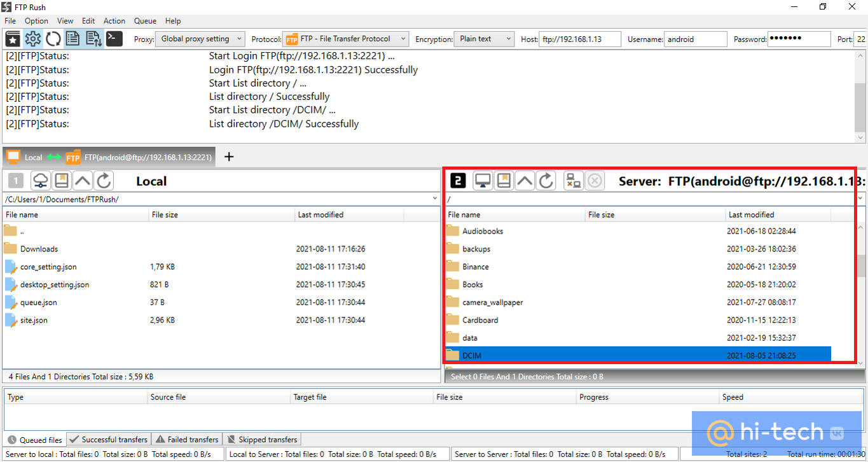Image resolution: width=868 pixels, height=462 pixels.
Task: Expand the Encryption Plain text dropdown
Action: click(x=483, y=39)
